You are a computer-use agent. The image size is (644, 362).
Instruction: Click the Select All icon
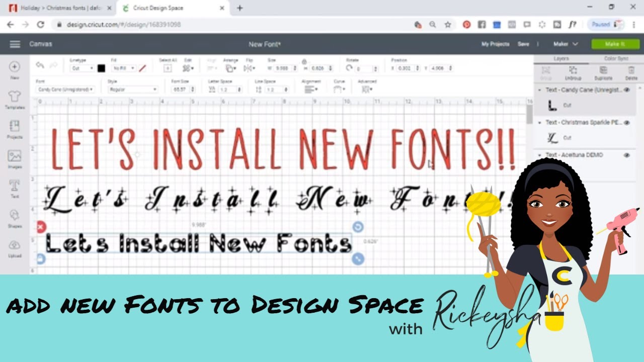click(168, 68)
